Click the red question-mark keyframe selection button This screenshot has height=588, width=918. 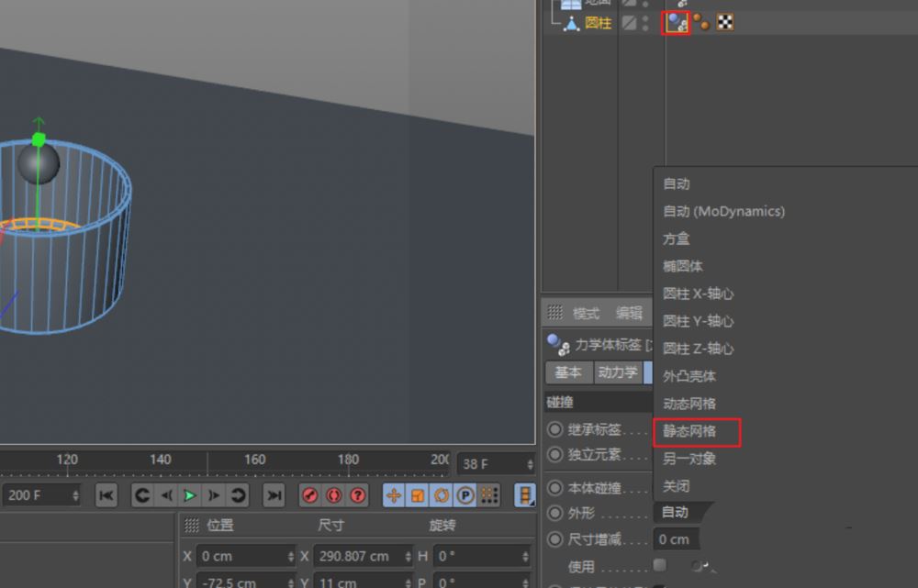(x=358, y=495)
